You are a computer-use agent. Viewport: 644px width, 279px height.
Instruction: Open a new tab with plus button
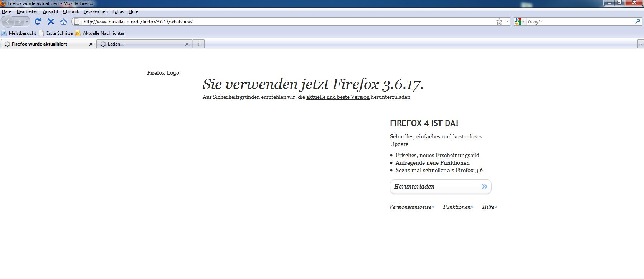198,44
